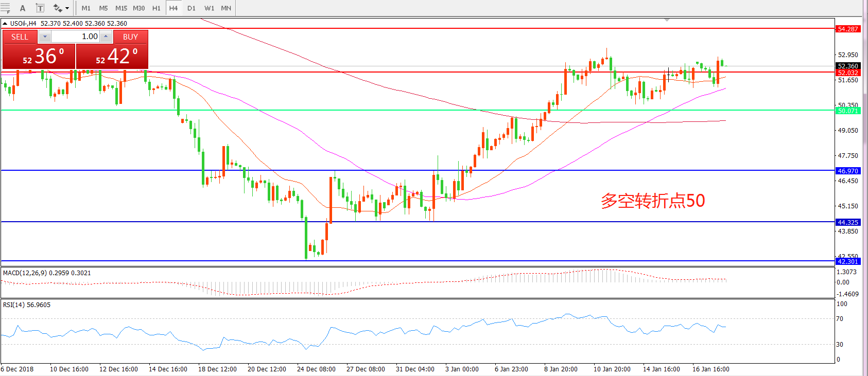Click the green 50.071 price level label
This screenshot has height=376, width=868.
[x=847, y=111]
